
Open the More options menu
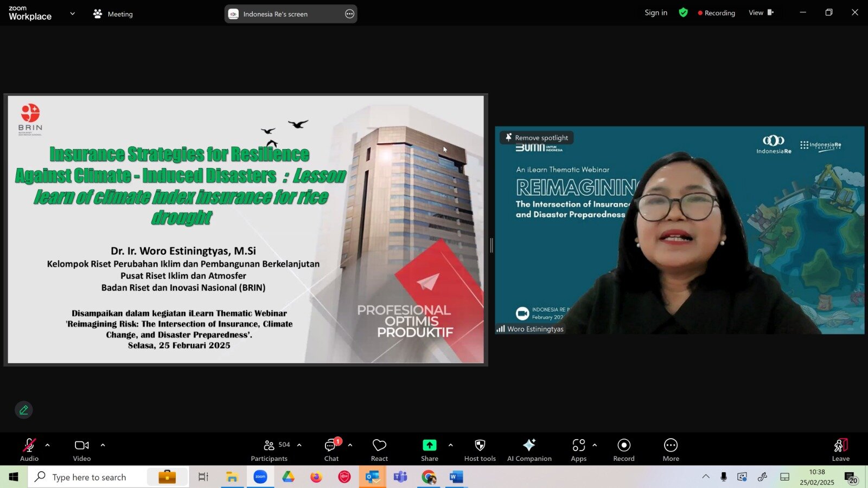coord(671,450)
